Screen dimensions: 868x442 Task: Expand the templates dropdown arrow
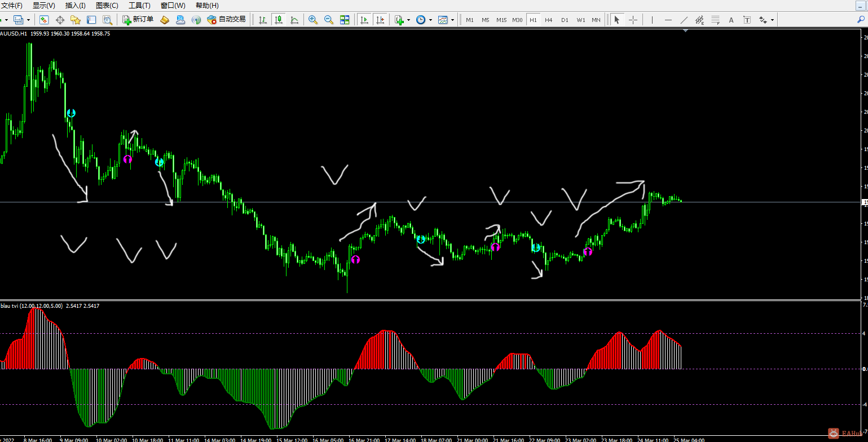pos(452,20)
